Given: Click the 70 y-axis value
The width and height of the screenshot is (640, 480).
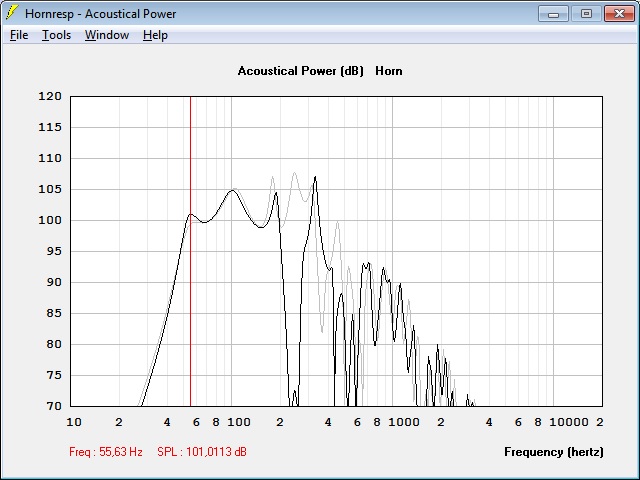Looking at the screenshot, I should [53, 406].
